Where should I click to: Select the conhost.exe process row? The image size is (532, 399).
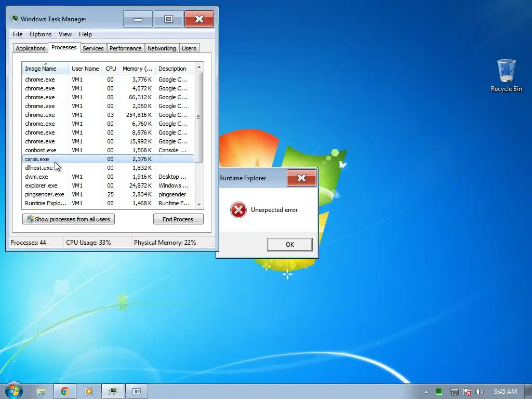click(108, 150)
